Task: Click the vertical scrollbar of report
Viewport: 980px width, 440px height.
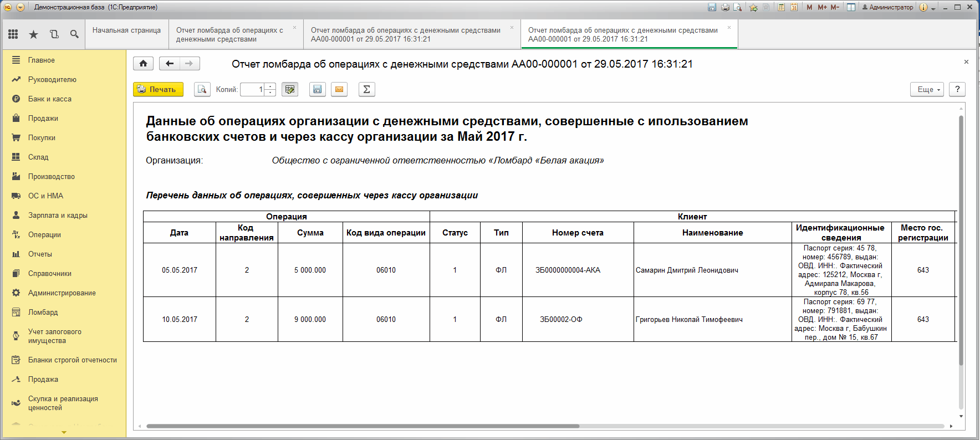Action: (x=961, y=240)
